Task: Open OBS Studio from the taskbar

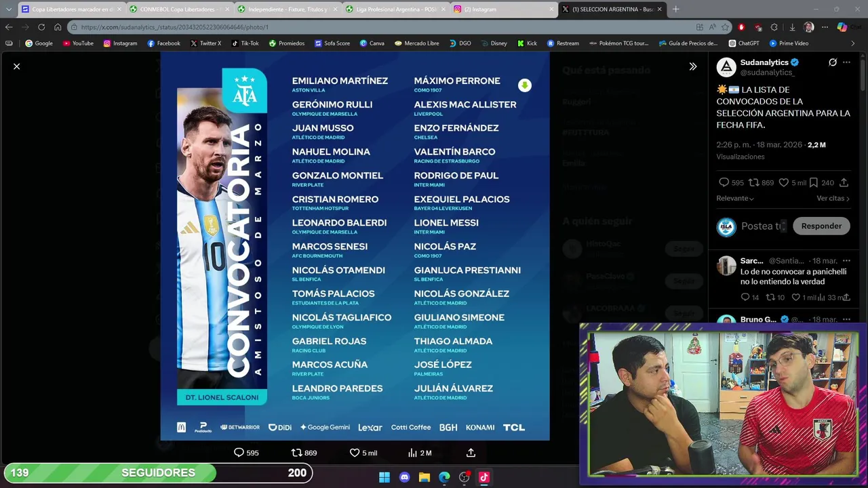Action: [465, 477]
